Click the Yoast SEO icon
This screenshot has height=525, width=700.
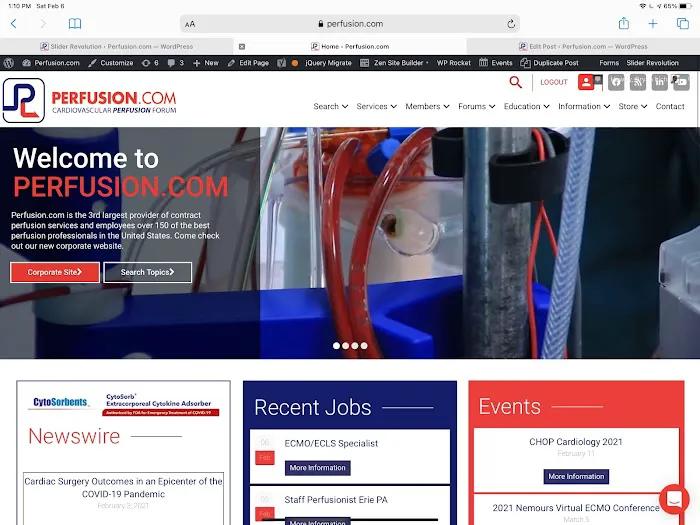[x=281, y=63]
